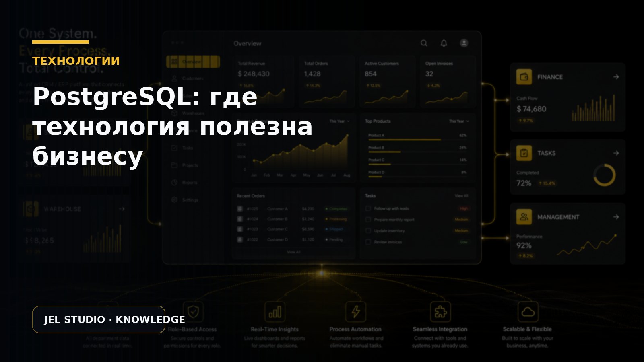Click the JEL STUDIO · KNOWLEDGE badge
This screenshot has width=644, height=362.
pyautogui.click(x=99, y=319)
